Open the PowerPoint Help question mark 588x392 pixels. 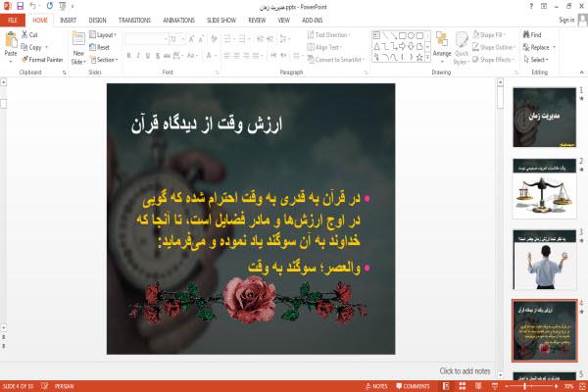(531, 6)
